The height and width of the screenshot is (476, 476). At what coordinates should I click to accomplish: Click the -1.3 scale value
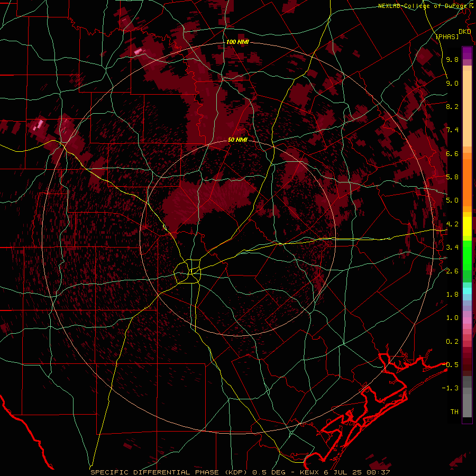pos(450,388)
